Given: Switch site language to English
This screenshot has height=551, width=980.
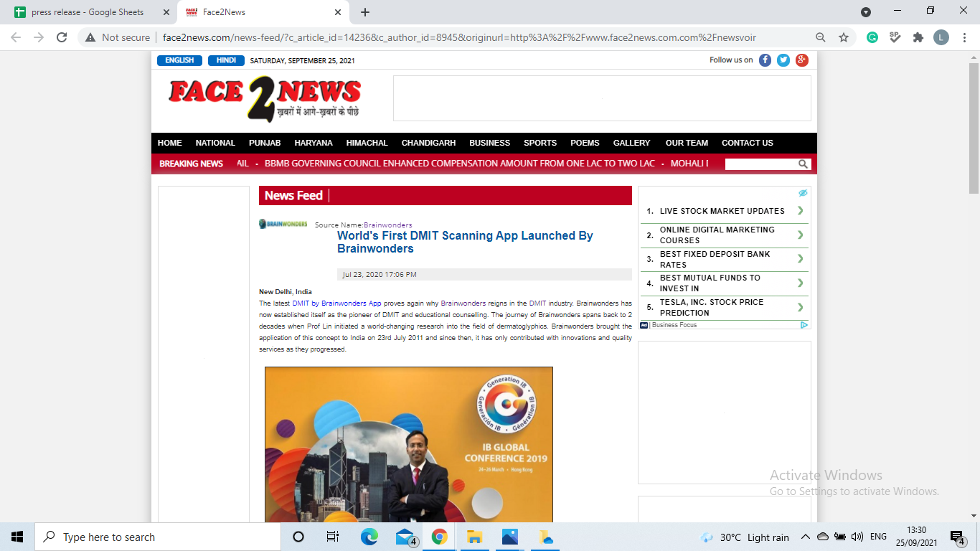Looking at the screenshot, I should 179,61.
